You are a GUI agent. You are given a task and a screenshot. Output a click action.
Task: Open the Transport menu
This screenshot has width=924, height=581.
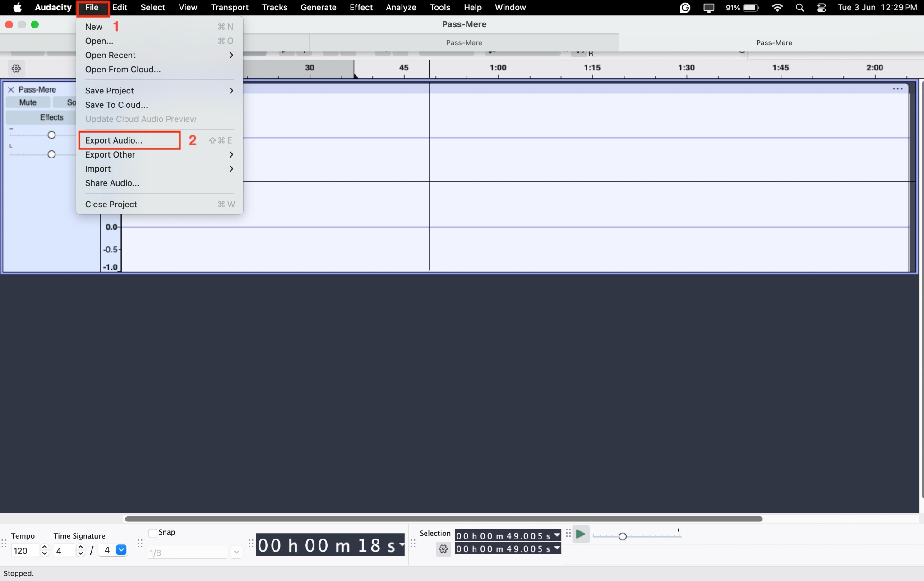tap(230, 8)
